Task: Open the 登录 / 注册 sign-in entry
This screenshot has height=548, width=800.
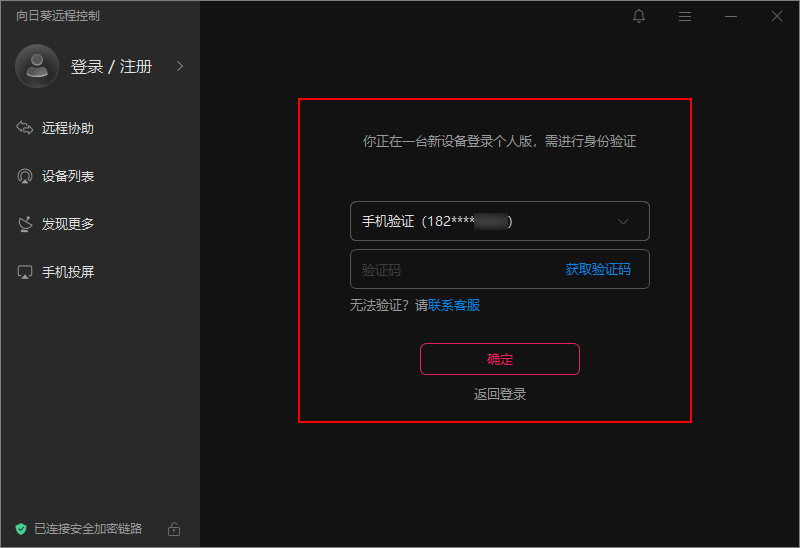Action: 111,67
